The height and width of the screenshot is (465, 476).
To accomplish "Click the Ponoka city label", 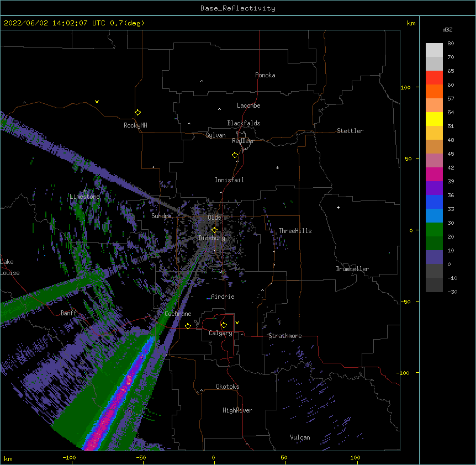I will click(x=265, y=75).
